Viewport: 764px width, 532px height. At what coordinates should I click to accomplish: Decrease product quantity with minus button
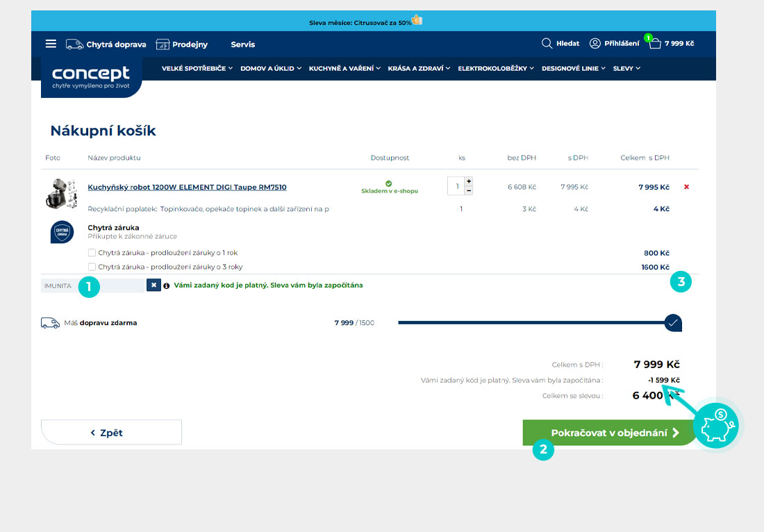469,190
